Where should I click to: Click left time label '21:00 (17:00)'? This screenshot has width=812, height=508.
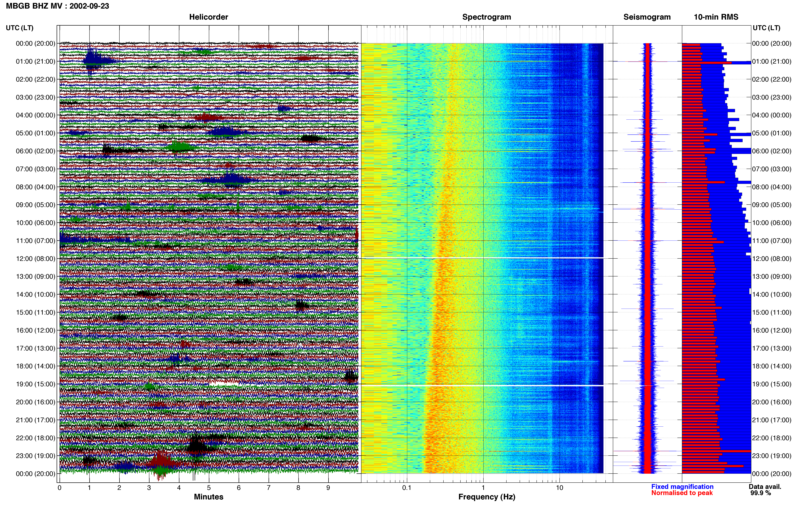(36, 420)
